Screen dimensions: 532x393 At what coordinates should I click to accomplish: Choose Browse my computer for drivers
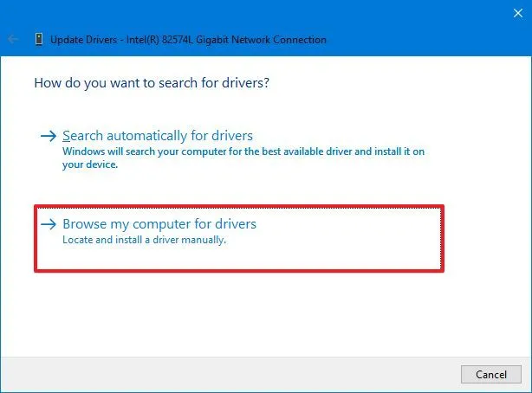point(239,238)
